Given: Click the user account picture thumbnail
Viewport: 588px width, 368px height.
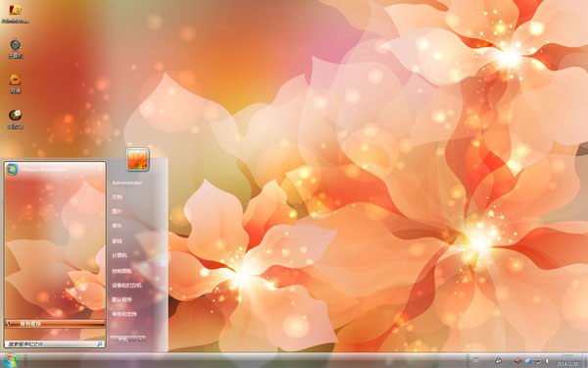Looking at the screenshot, I should 137,160.
